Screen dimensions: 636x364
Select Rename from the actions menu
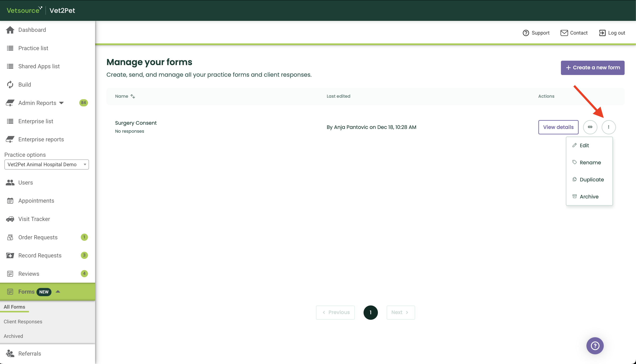click(590, 162)
